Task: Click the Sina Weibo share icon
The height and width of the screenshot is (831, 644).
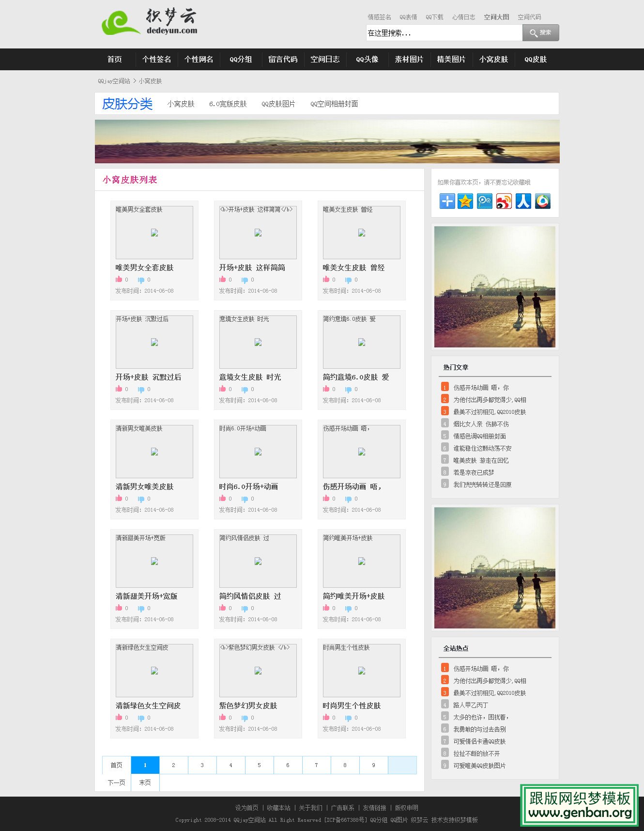Action: tap(504, 201)
